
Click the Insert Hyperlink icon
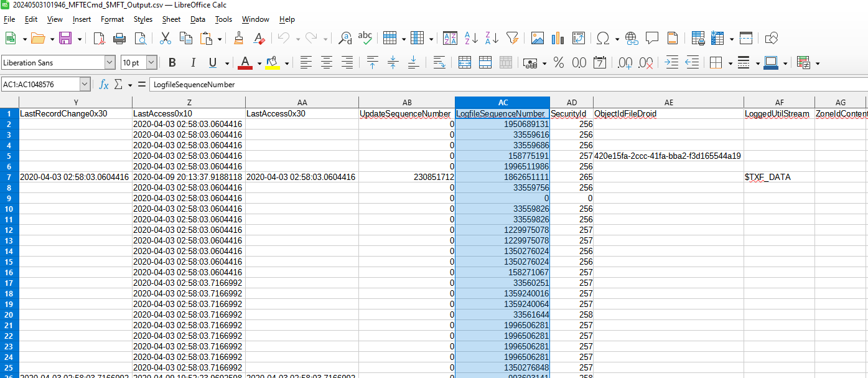pyautogui.click(x=632, y=39)
